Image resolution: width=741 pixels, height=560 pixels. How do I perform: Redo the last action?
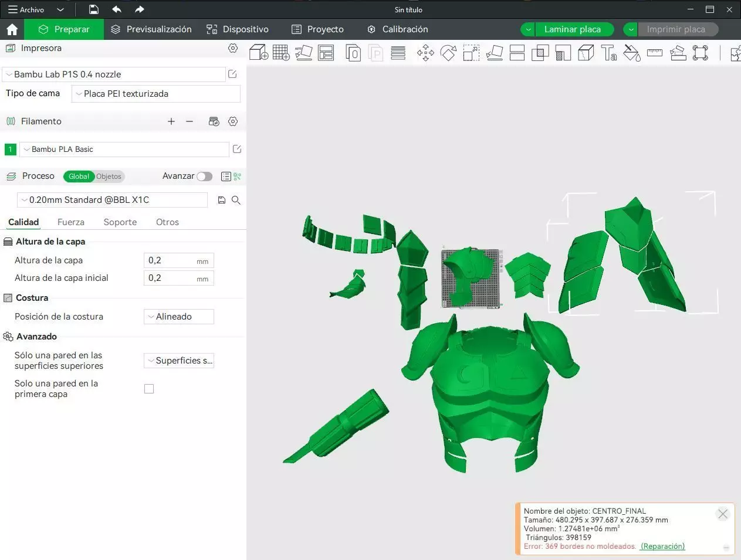(x=139, y=9)
